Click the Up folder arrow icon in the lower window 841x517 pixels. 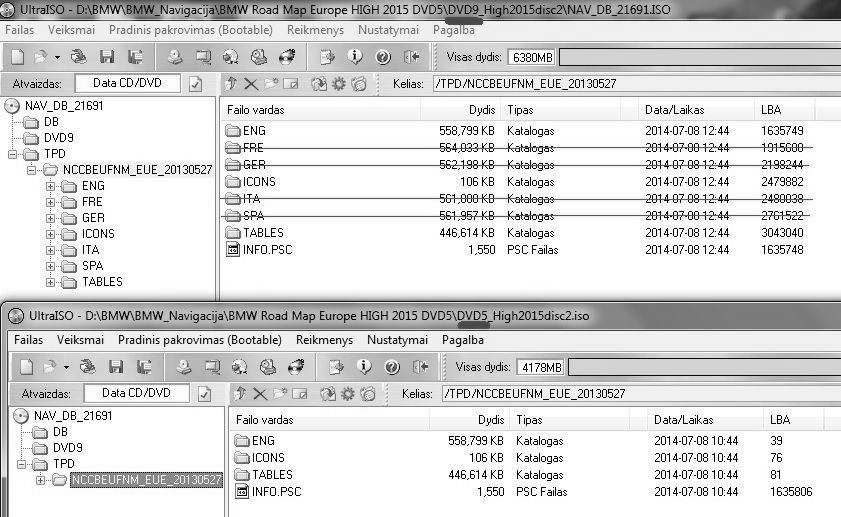[240, 394]
